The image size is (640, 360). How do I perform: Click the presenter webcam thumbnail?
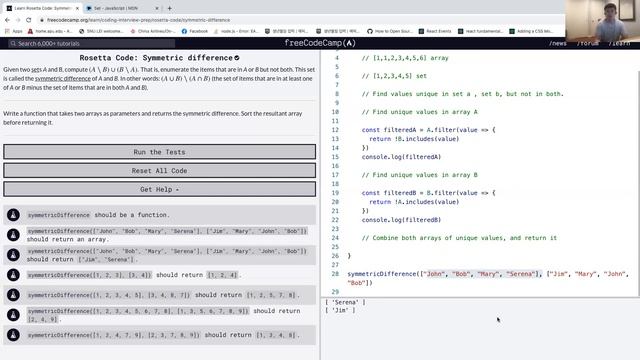pyautogui.click(x=602, y=20)
